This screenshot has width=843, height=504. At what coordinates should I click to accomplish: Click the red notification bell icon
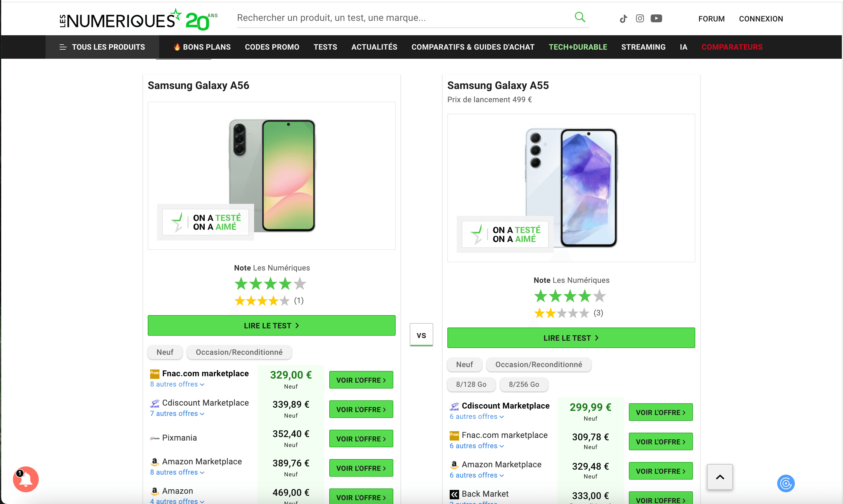(x=26, y=479)
